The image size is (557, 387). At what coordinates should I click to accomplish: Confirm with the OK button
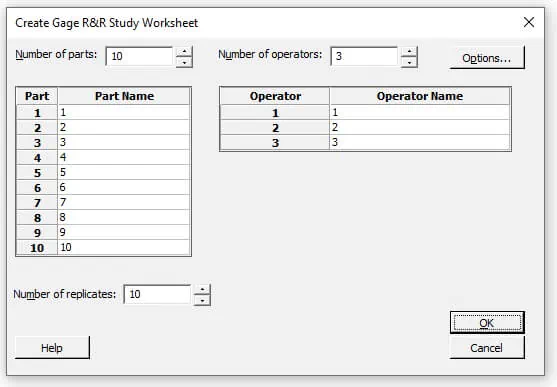coord(487,323)
